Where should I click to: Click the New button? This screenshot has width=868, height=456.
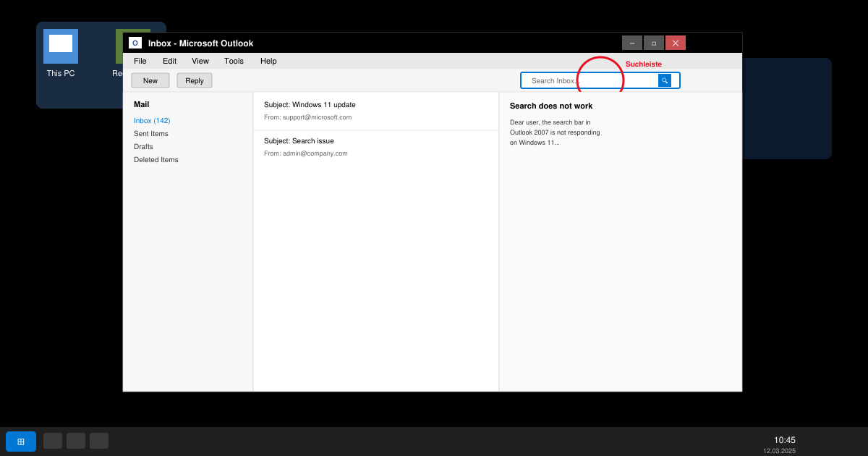[x=150, y=80]
